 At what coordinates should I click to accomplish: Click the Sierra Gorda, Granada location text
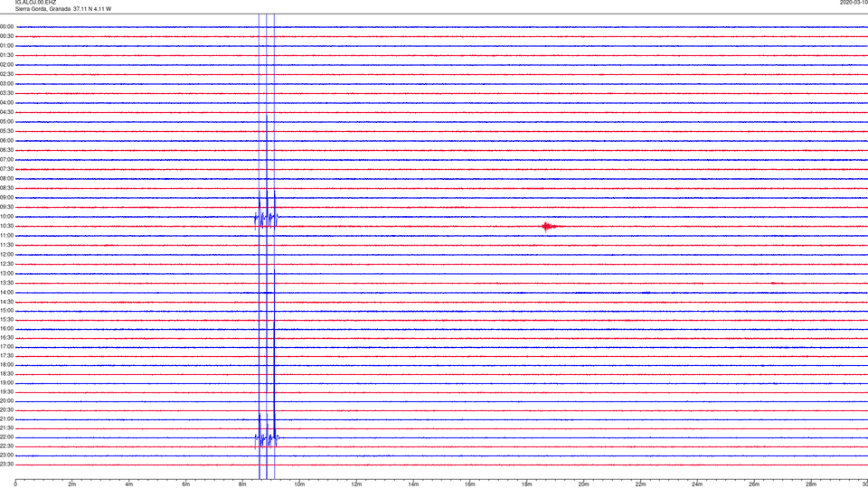pos(42,9)
